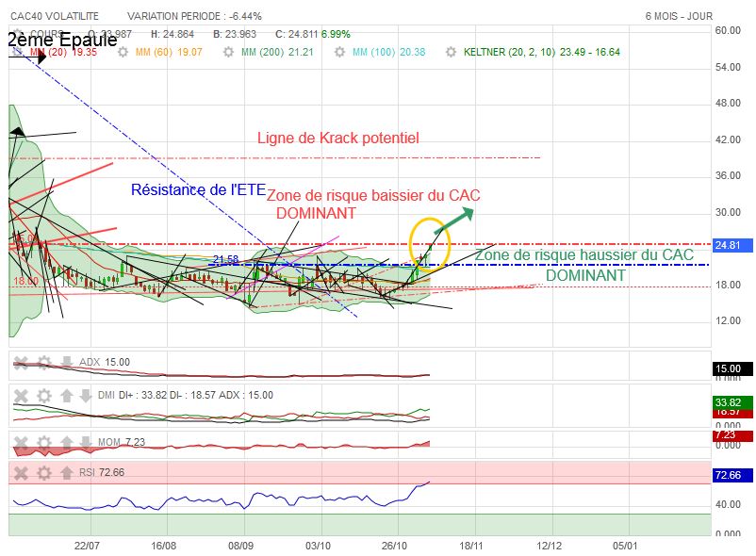The image size is (756, 556).
Task: Click the 72.66 RSI value tag
Action: 732,475
